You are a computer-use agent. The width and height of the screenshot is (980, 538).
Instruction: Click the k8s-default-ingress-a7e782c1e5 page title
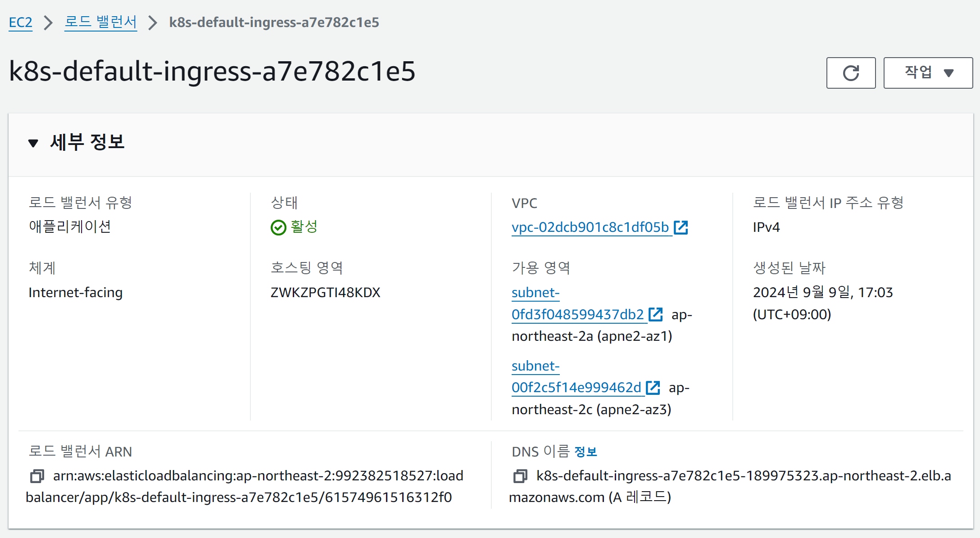click(212, 71)
